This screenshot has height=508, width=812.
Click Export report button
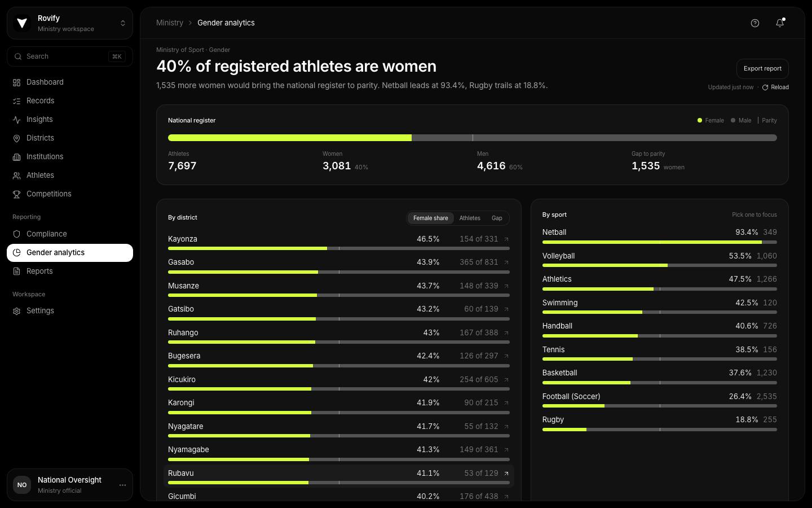point(762,69)
